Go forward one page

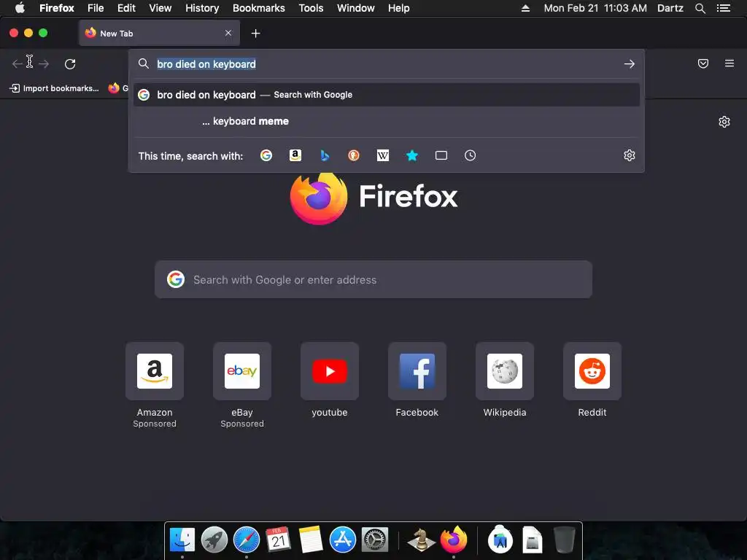(x=44, y=64)
